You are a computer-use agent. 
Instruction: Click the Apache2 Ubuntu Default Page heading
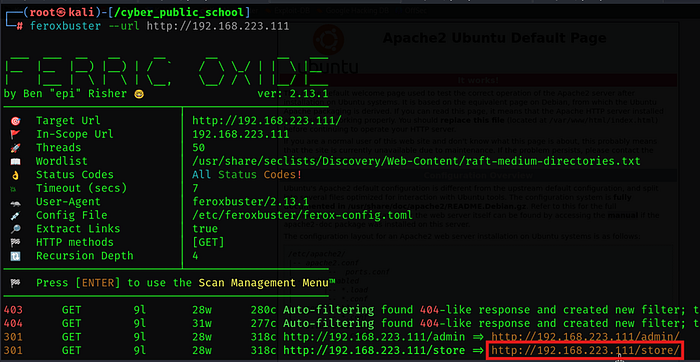[x=495, y=38]
